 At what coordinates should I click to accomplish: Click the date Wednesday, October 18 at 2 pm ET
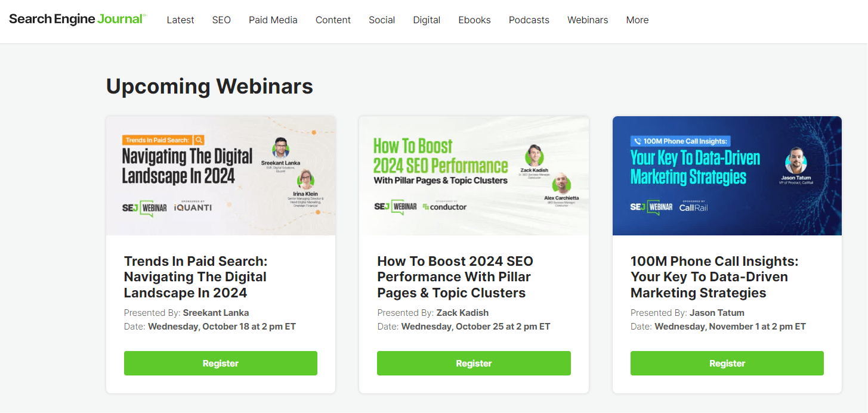[x=222, y=327]
